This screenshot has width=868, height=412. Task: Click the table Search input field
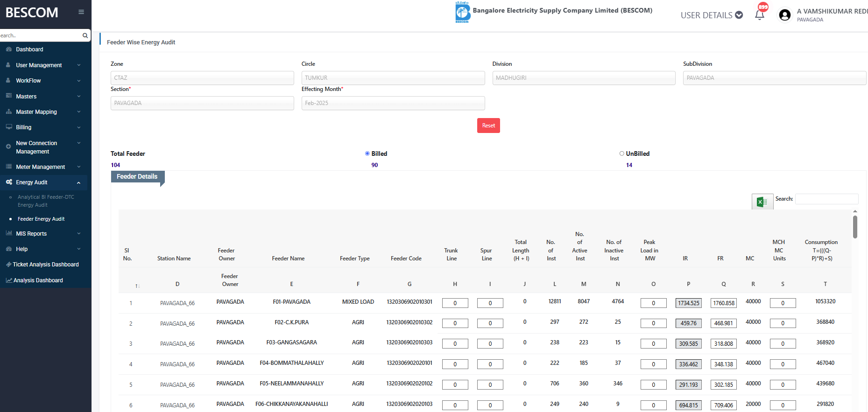pos(827,199)
